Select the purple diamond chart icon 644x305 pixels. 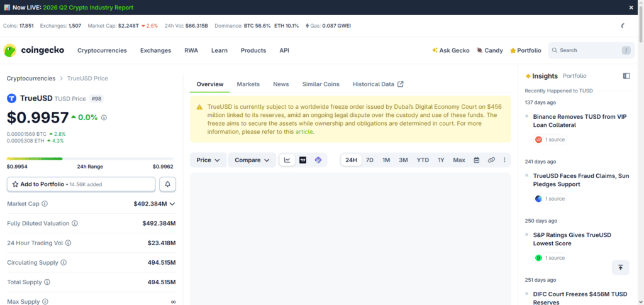pyautogui.click(x=318, y=160)
